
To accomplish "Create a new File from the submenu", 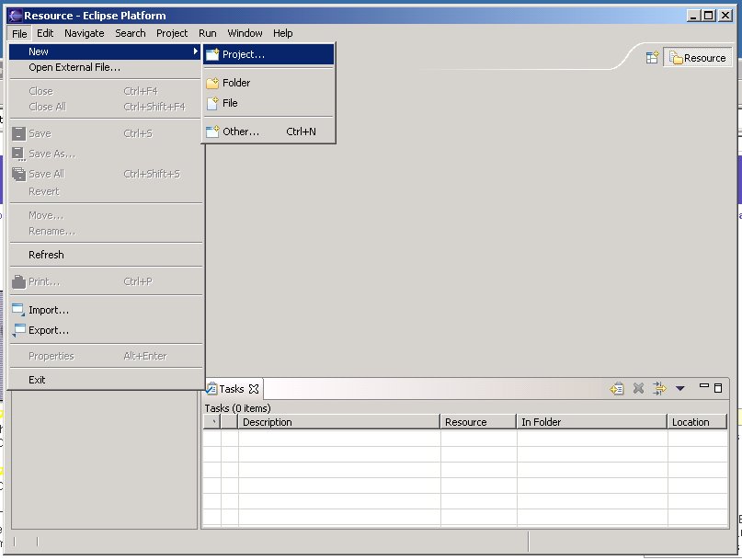I will click(268, 103).
